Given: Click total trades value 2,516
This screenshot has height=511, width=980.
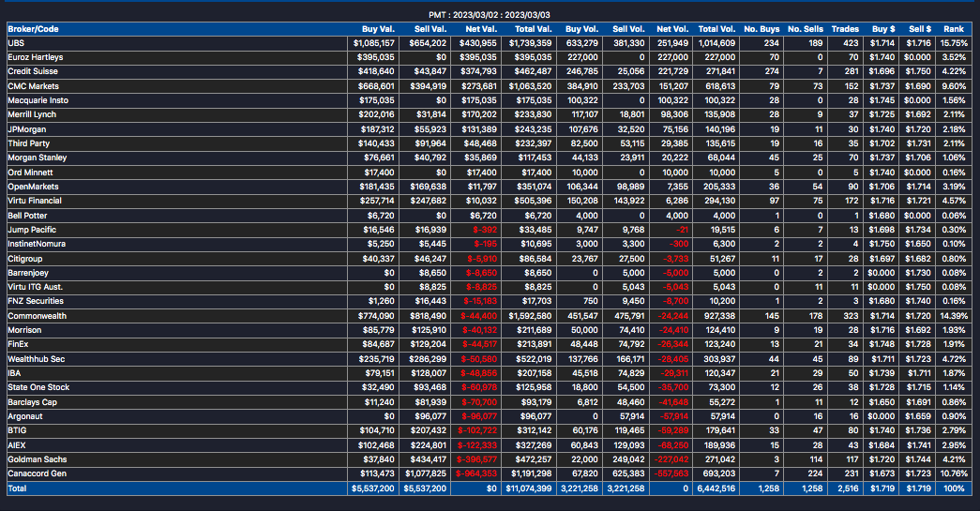Looking at the screenshot, I should pyautogui.click(x=848, y=488).
